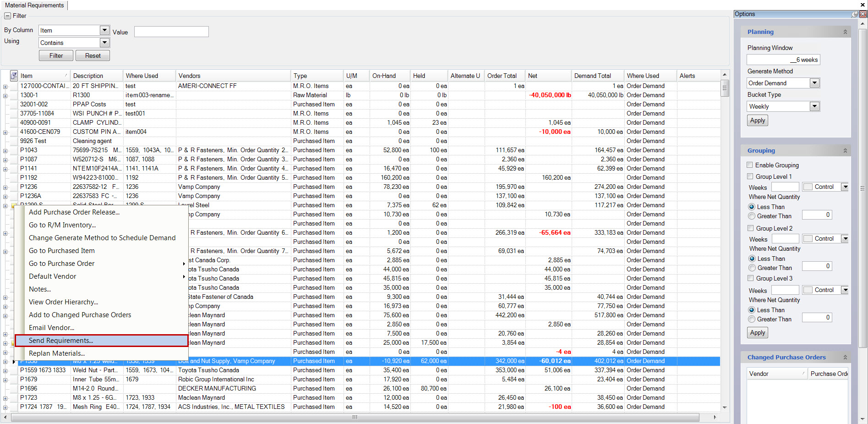The height and width of the screenshot is (424, 868).
Task: Click the Options panel vertical scrollbar thumb
Action: (x=863, y=188)
